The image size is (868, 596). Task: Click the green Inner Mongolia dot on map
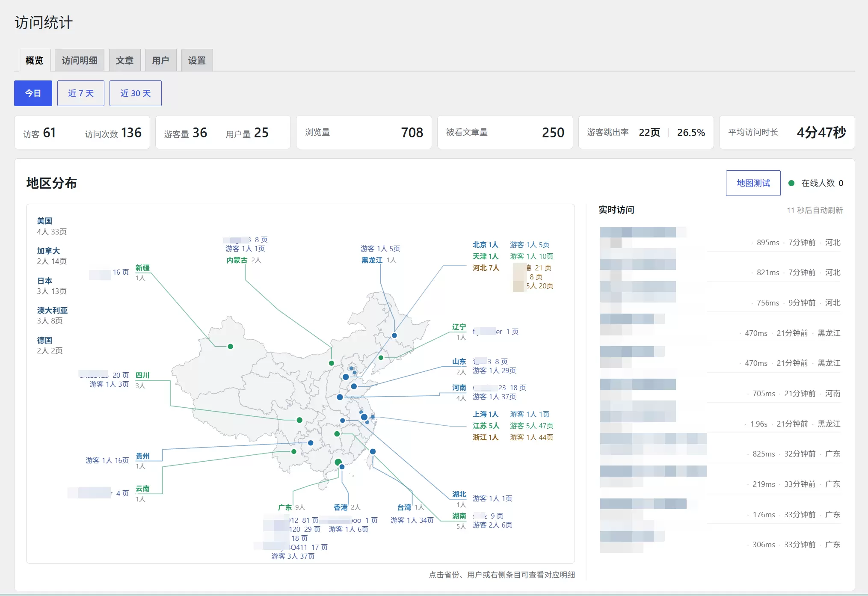[332, 363]
